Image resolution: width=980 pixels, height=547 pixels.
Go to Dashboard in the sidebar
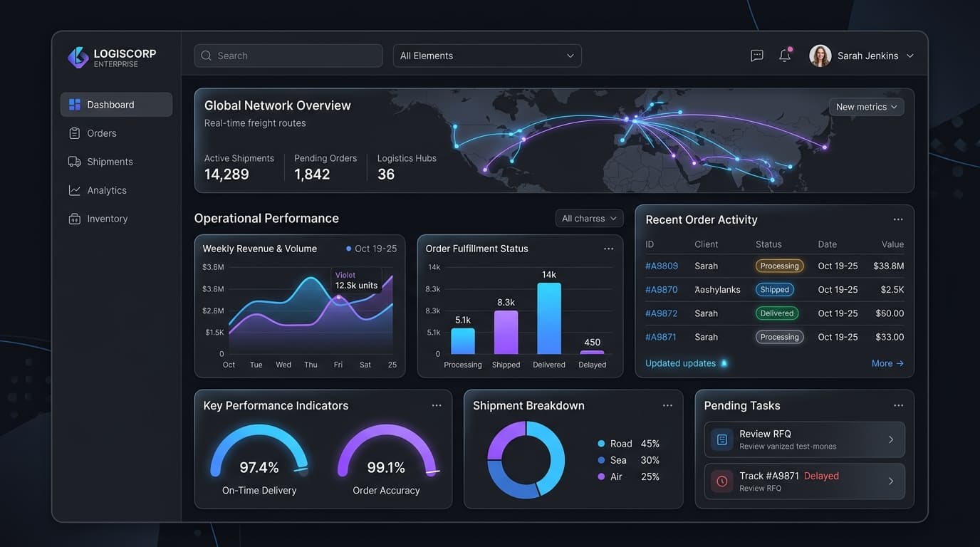pyautogui.click(x=116, y=105)
